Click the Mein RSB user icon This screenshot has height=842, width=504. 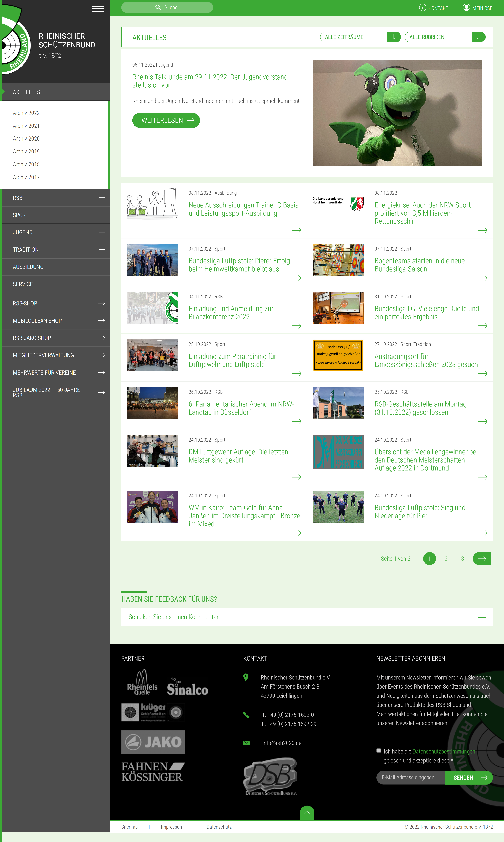click(x=466, y=7)
